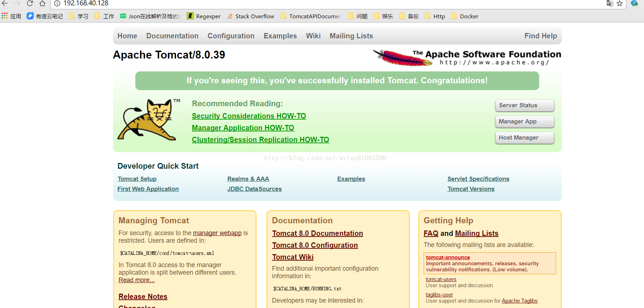644x308 pixels.
Task: Go to Home in Tomcat navigation
Action: pyautogui.click(x=127, y=36)
